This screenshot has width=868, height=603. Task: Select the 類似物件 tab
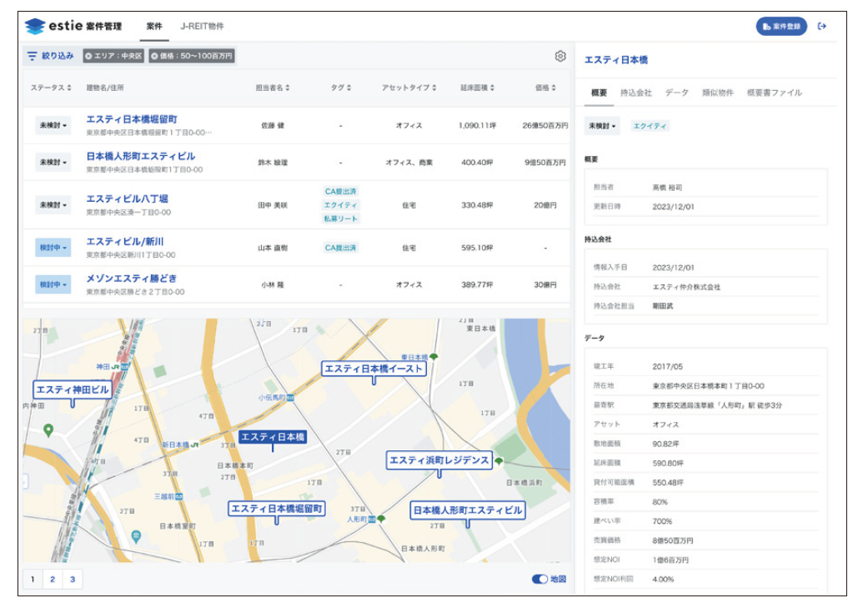(717, 93)
